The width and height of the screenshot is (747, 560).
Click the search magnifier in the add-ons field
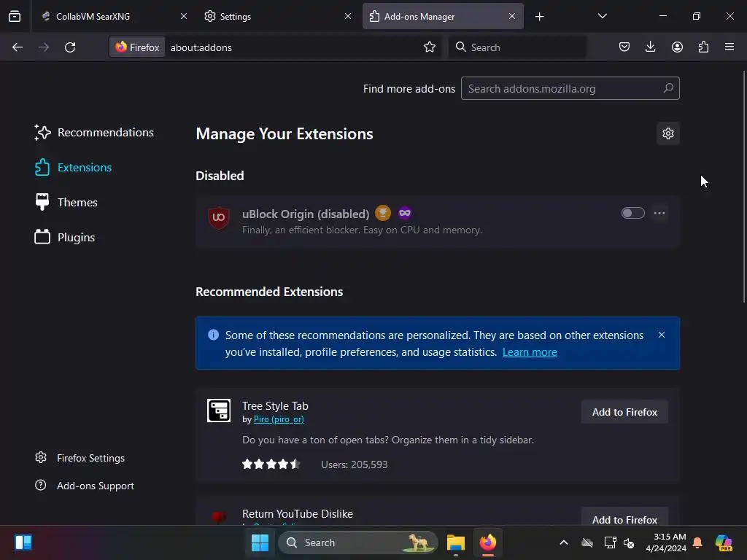point(668,88)
